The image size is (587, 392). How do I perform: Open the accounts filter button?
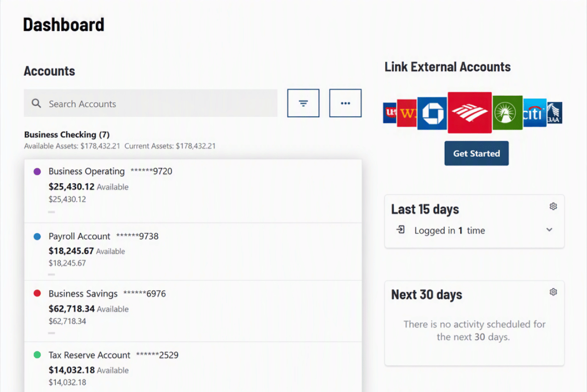pyautogui.click(x=303, y=103)
